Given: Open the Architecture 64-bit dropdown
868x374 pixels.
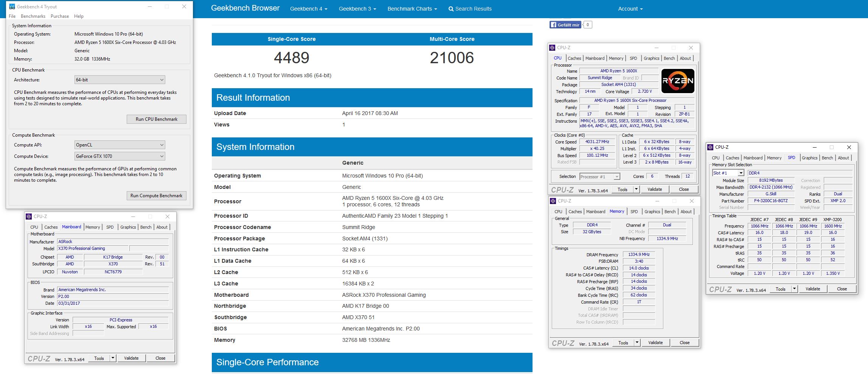Looking at the screenshot, I should pos(120,80).
